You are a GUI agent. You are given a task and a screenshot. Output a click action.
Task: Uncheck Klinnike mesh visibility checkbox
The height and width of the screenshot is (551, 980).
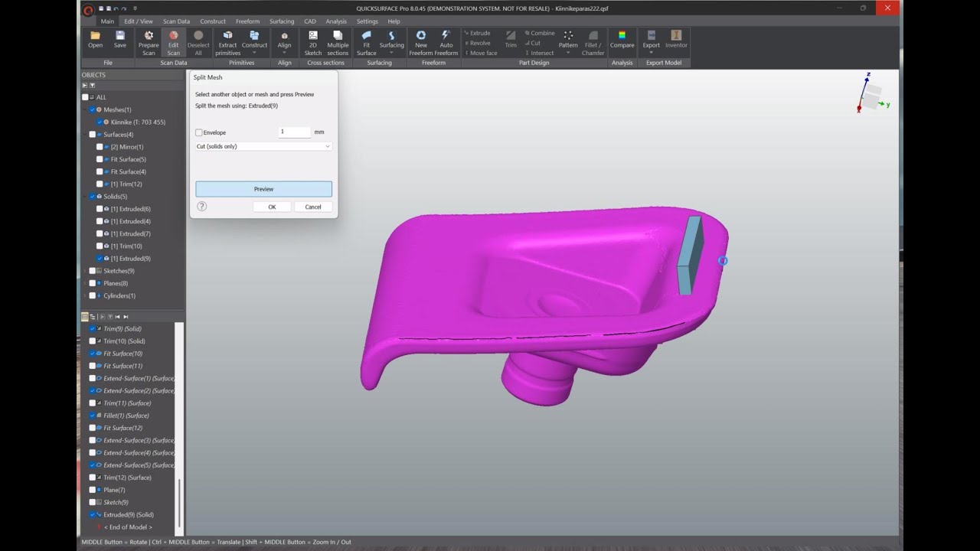coord(100,122)
